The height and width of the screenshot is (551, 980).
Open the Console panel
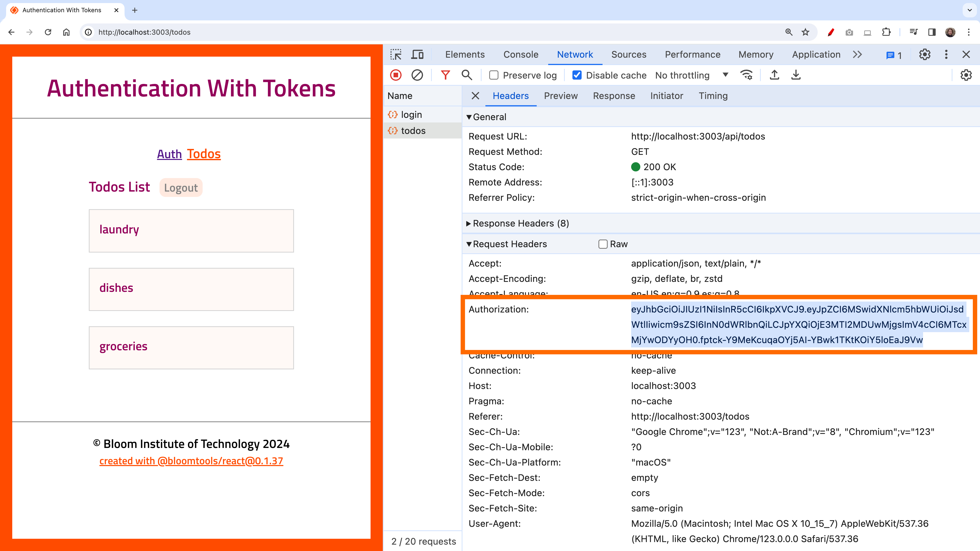[x=520, y=54]
